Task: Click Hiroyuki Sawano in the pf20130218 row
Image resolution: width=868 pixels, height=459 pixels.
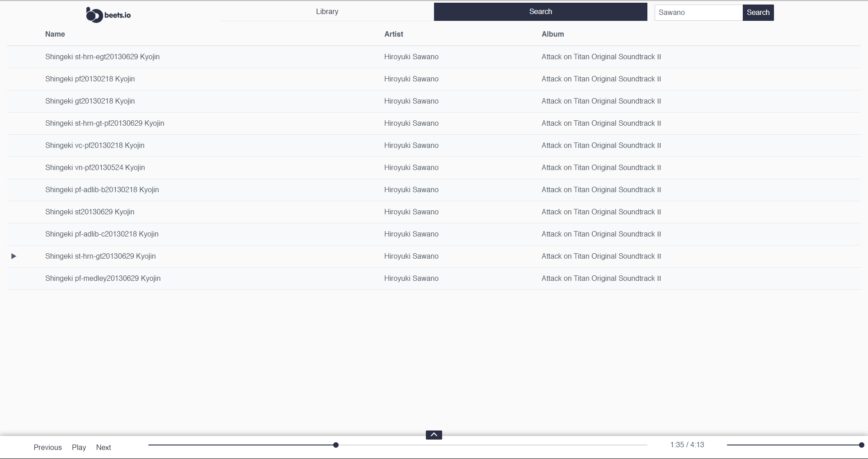Action: pos(411,79)
